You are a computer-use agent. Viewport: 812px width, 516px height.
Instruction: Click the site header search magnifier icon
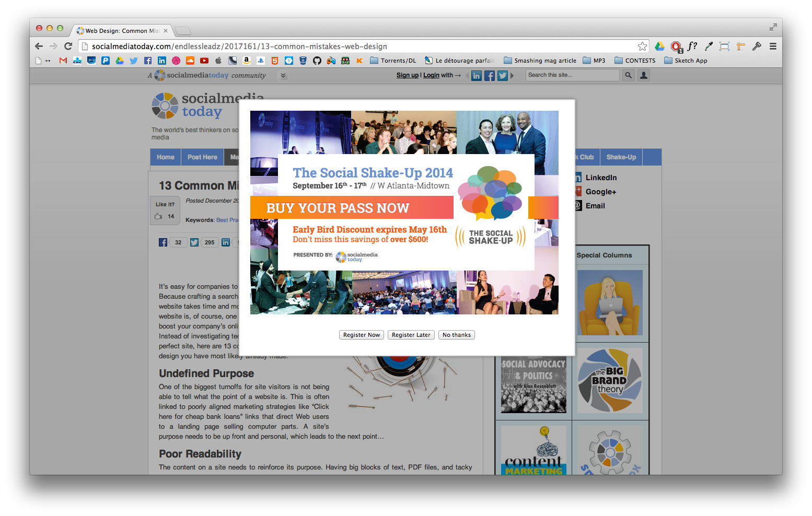click(629, 75)
